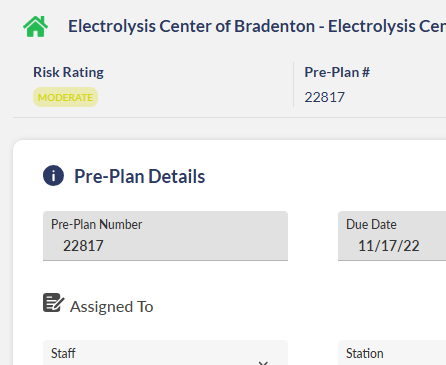Select the Due Date field
Viewport: 446px width, 365px height.
[392, 236]
